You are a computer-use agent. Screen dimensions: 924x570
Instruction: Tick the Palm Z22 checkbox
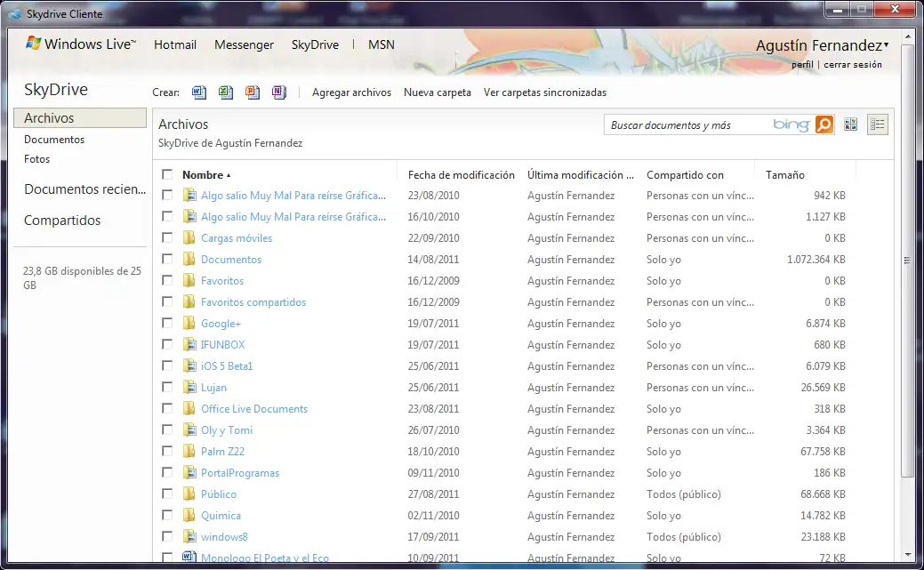coord(167,451)
